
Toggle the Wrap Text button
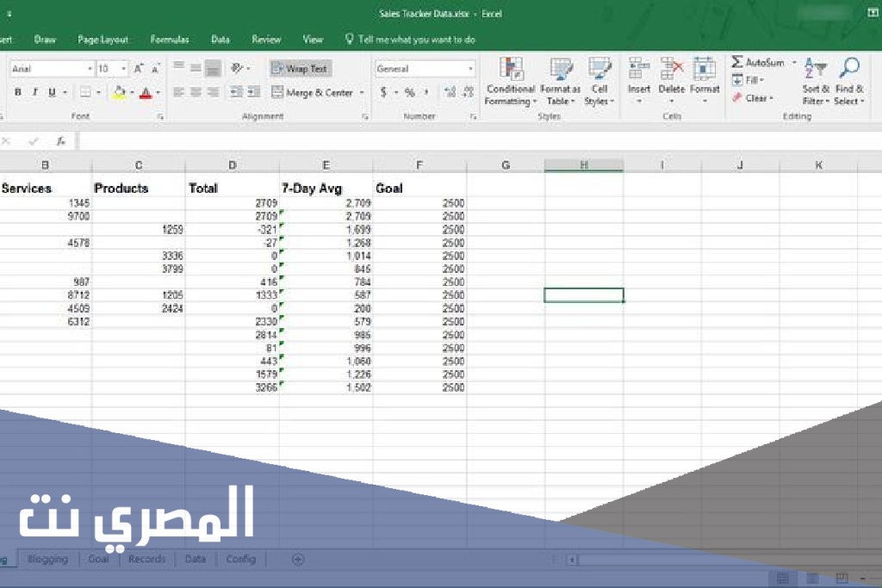300,69
